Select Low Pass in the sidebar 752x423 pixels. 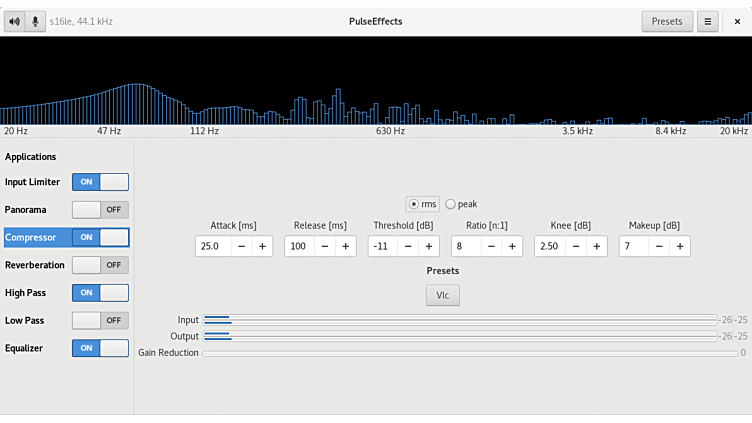click(25, 320)
